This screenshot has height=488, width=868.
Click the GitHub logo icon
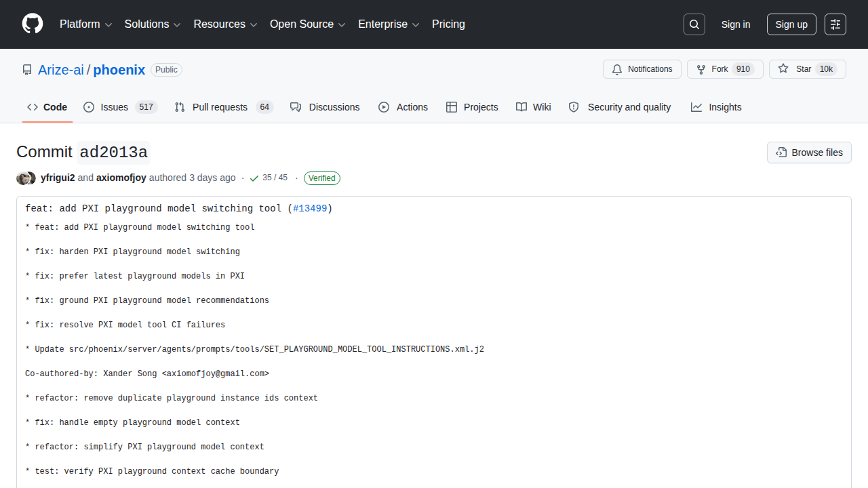33,24
